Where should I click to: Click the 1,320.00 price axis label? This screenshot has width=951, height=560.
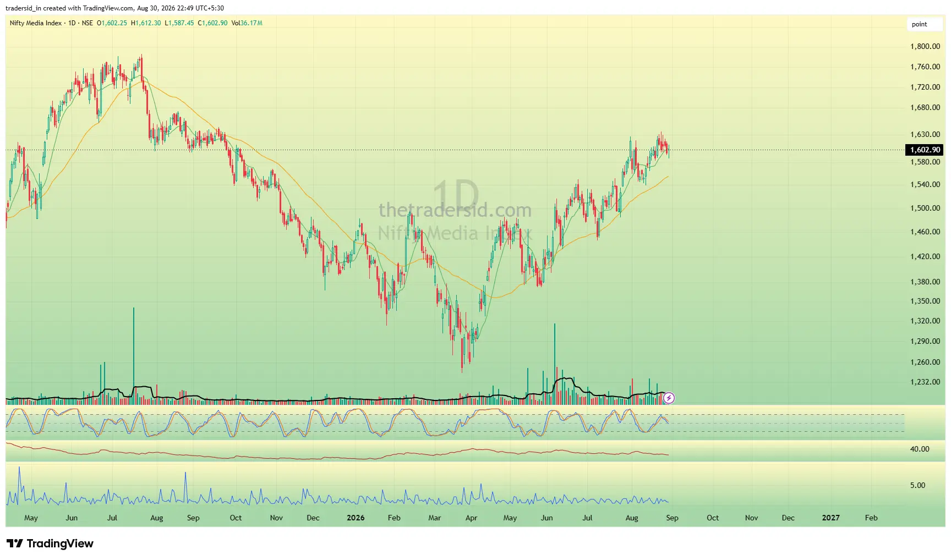coord(925,321)
